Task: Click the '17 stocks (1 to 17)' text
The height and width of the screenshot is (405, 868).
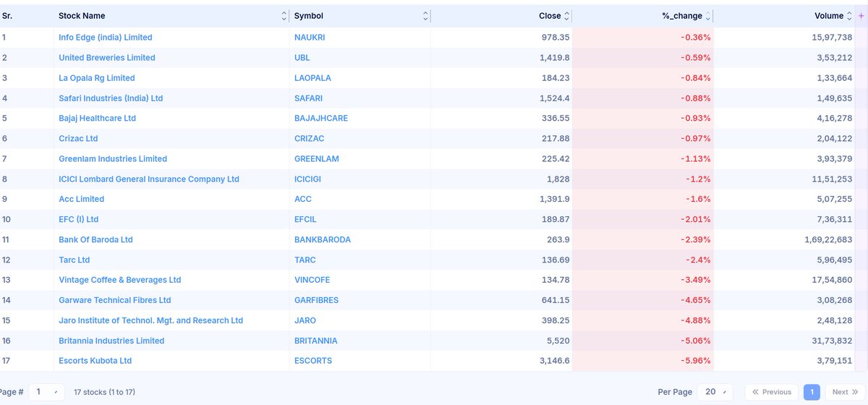Action: click(104, 392)
